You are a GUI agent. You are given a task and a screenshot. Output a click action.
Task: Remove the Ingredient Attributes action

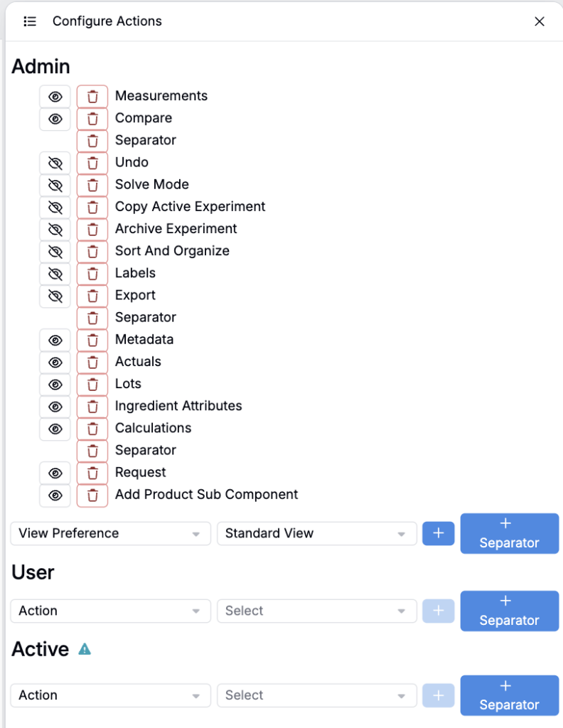pos(92,407)
